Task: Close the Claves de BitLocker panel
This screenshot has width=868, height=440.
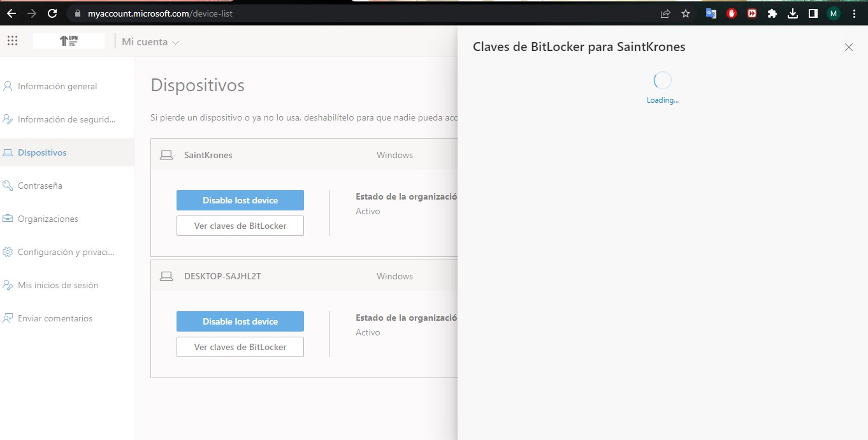Action: [x=848, y=47]
